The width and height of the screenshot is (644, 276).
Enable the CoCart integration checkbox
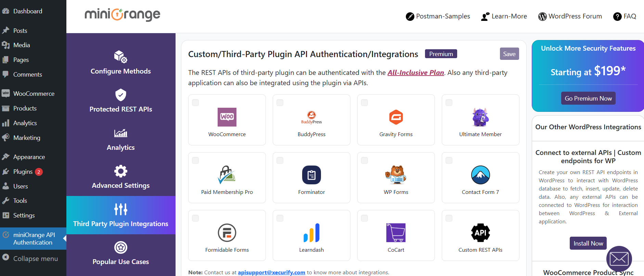364,218
